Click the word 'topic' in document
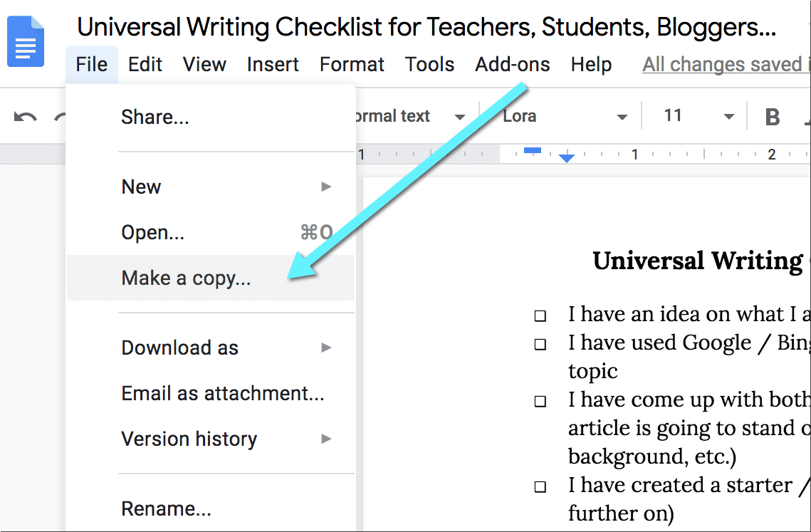 (592, 372)
